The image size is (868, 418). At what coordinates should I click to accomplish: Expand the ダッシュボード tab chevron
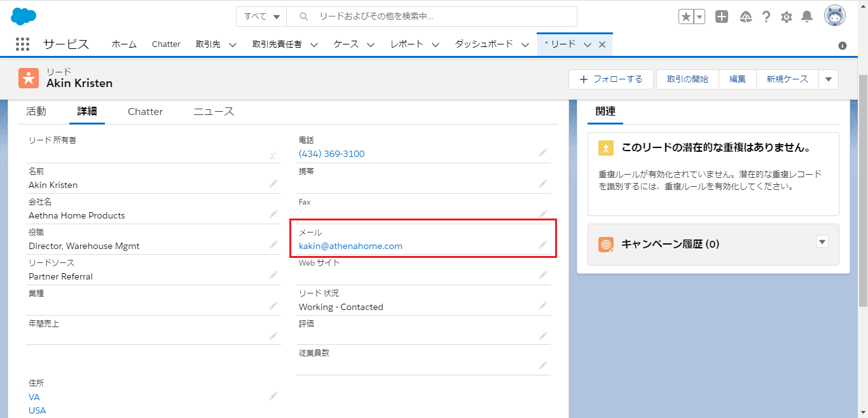pyautogui.click(x=525, y=44)
